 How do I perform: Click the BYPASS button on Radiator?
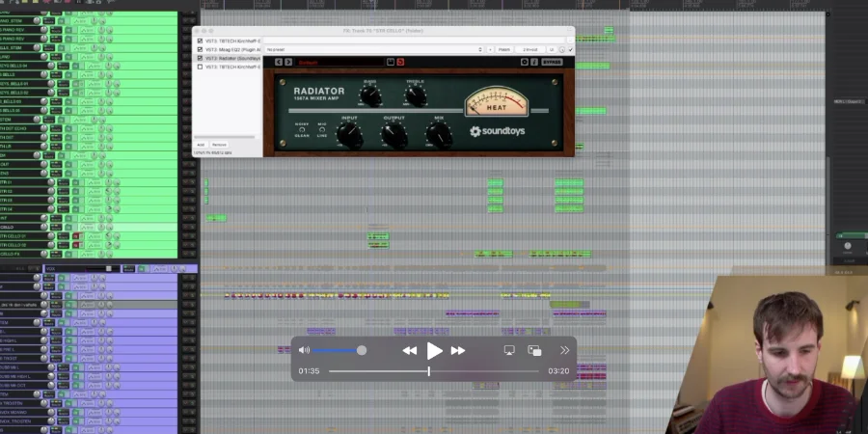pyautogui.click(x=552, y=62)
